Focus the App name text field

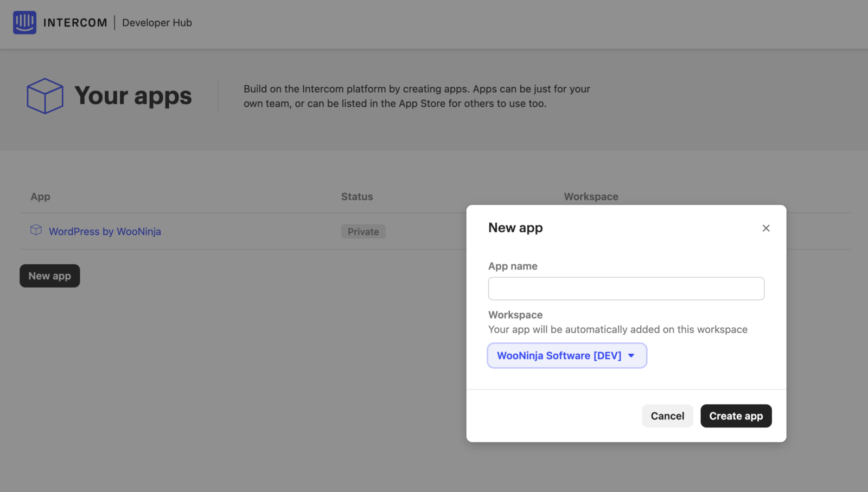coord(626,289)
